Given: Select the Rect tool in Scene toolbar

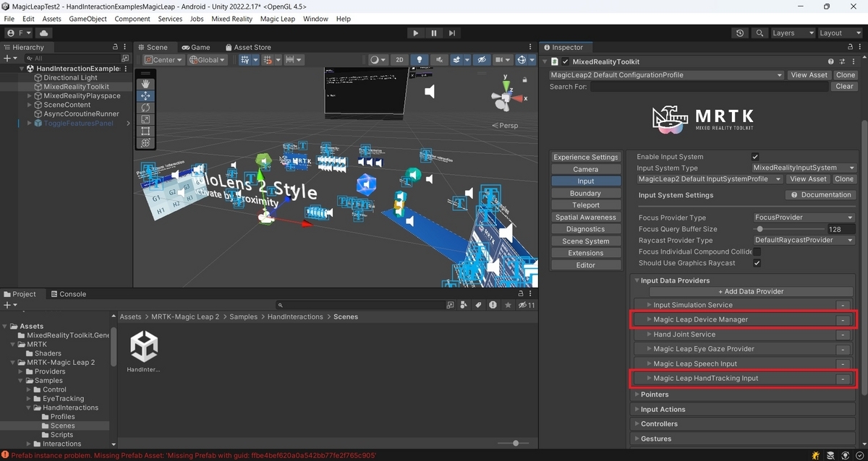Looking at the screenshot, I should point(145,131).
